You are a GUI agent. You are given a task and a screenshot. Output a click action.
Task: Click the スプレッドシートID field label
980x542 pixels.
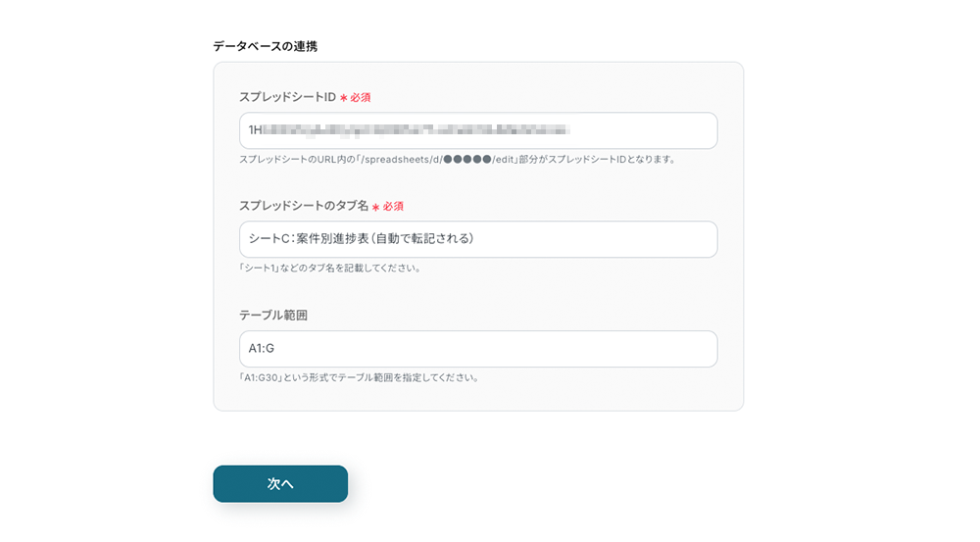tap(287, 97)
